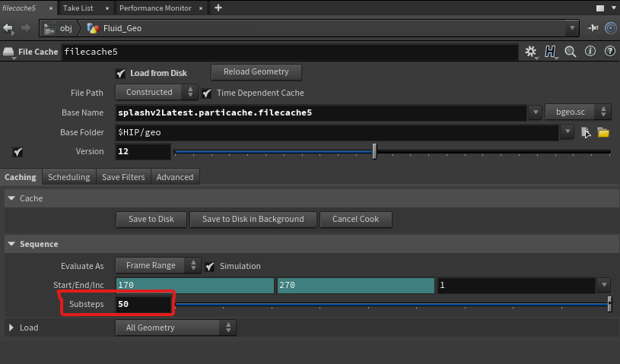Click the node name field filecache5

(x=289, y=52)
